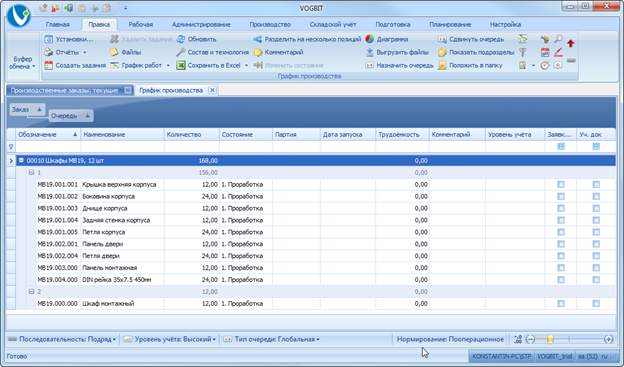Toggle Заявк. checkbox for MB19.001.001 row

point(561,184)
